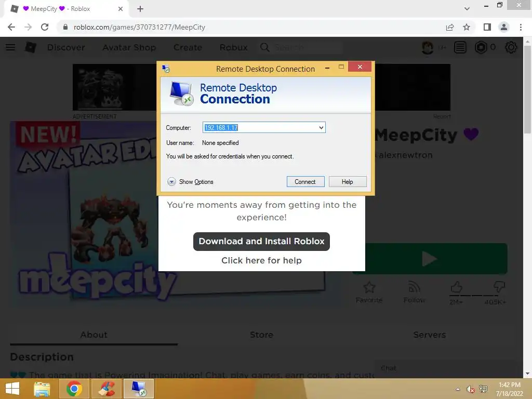The height and width of the screenshot is (399, 532).
Task: Click the Report ad link
Action: (442, 116)
